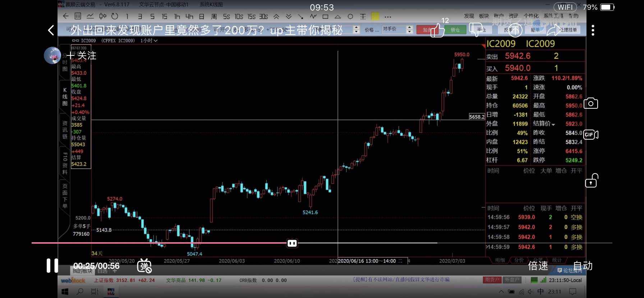The image size is (644, 298).
Task: Open the Windows Start menu
Action: pos(65,292)
